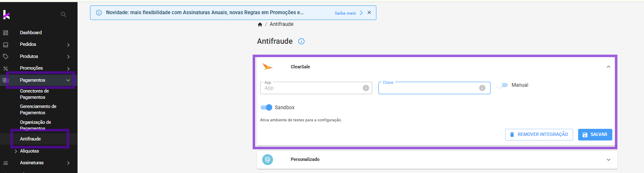Click the ClearSale bird logo

tap(268, 66)
